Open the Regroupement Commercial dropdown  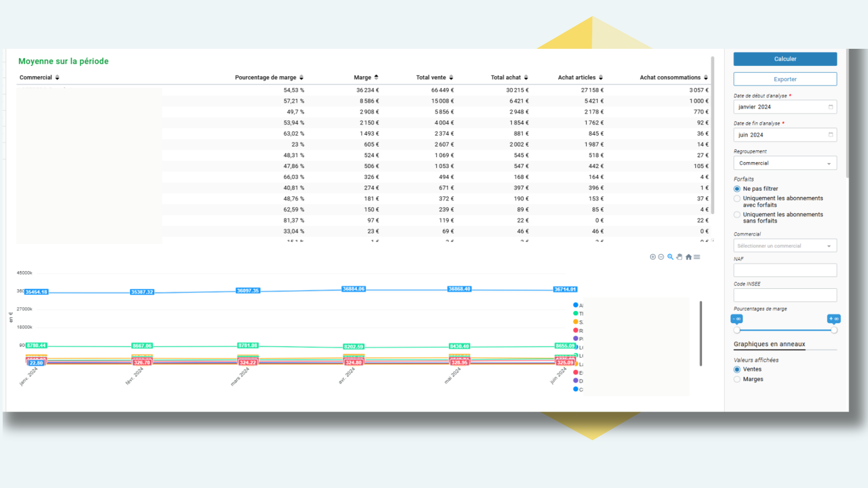coord(785,163)
